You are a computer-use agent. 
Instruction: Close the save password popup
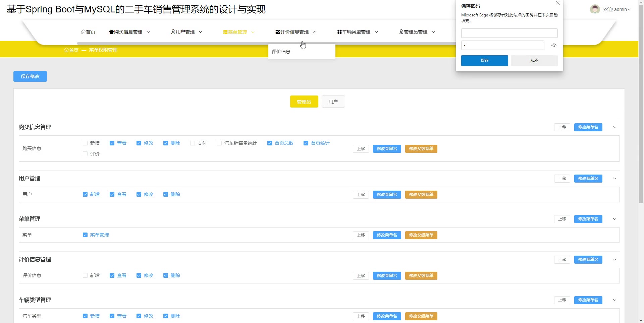coord(558,3)
